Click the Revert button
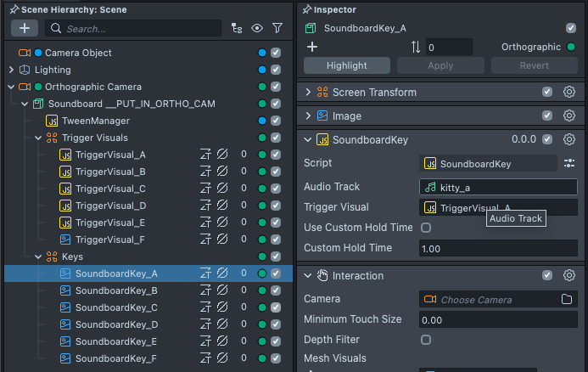 click(x=535, y=65)
